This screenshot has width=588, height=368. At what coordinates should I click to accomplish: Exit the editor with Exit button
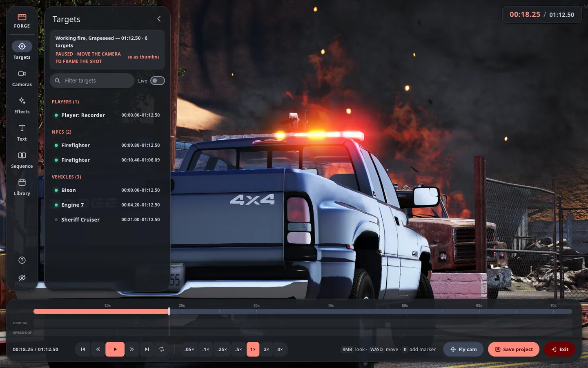coord(559,349)
